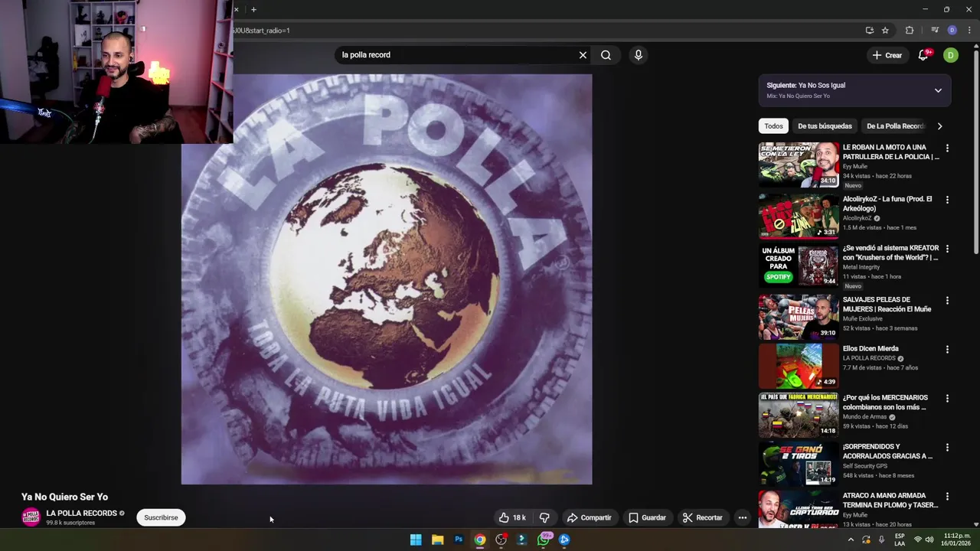The height and width of the screenshot is (551, 980).
Task: Select the Todos filter chip
Action: (773, 126)
